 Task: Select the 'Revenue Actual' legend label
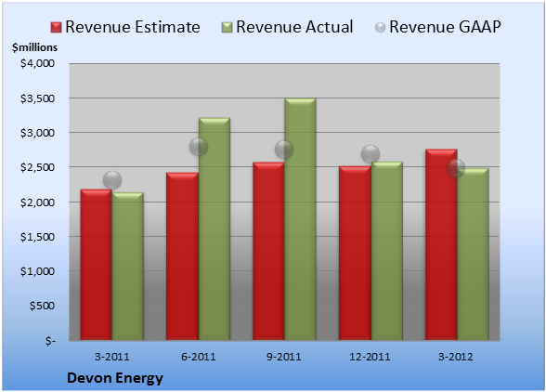click(294, 27)
